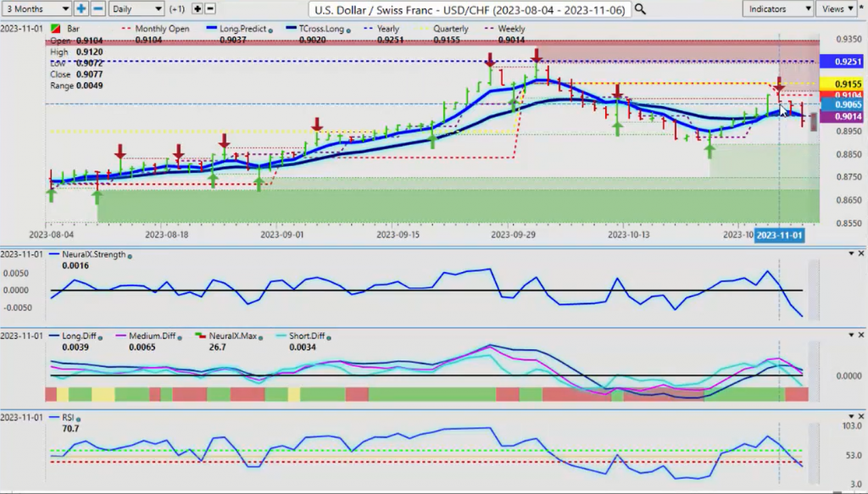
Task: Click the RSI legend label
Action: coord(68,417)
